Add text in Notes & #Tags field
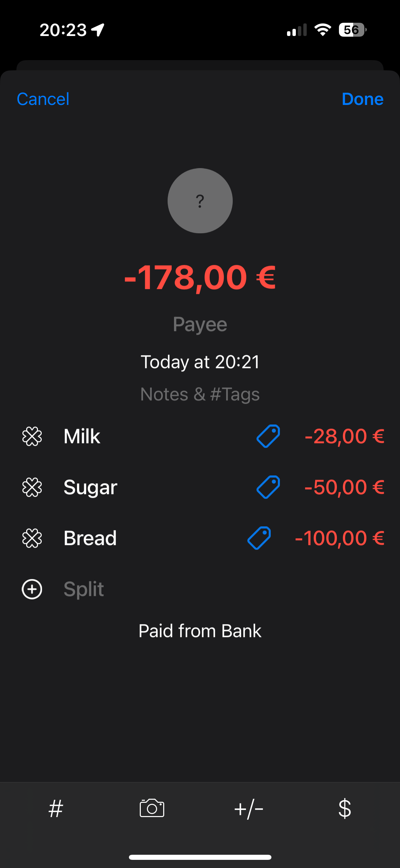Viewport: 400px width, 868px height. click(x=200, y=394)
